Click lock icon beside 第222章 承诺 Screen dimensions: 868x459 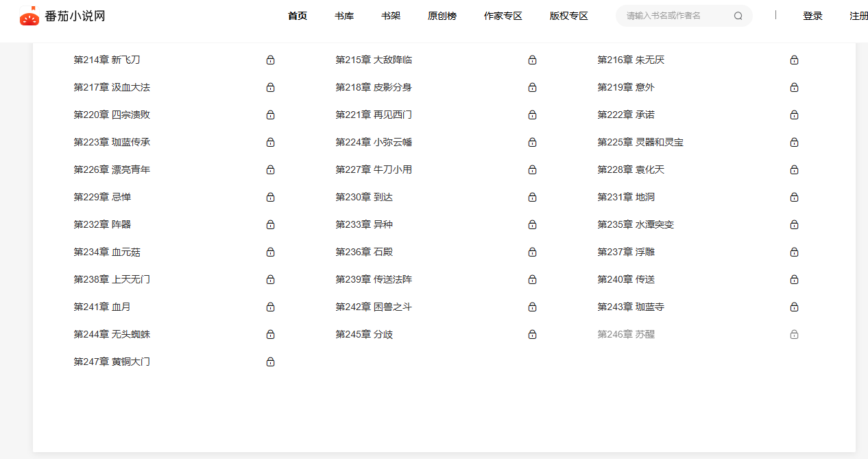tap(794, 115)
